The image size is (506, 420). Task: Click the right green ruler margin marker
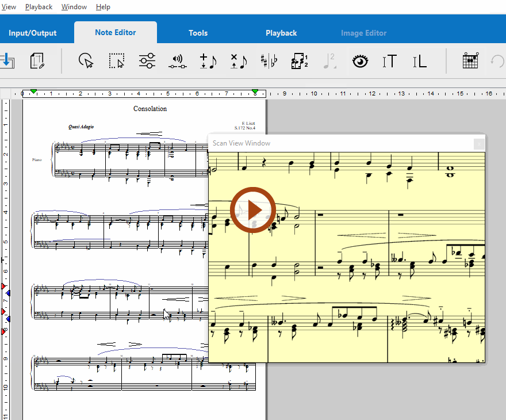pos(255,91)
